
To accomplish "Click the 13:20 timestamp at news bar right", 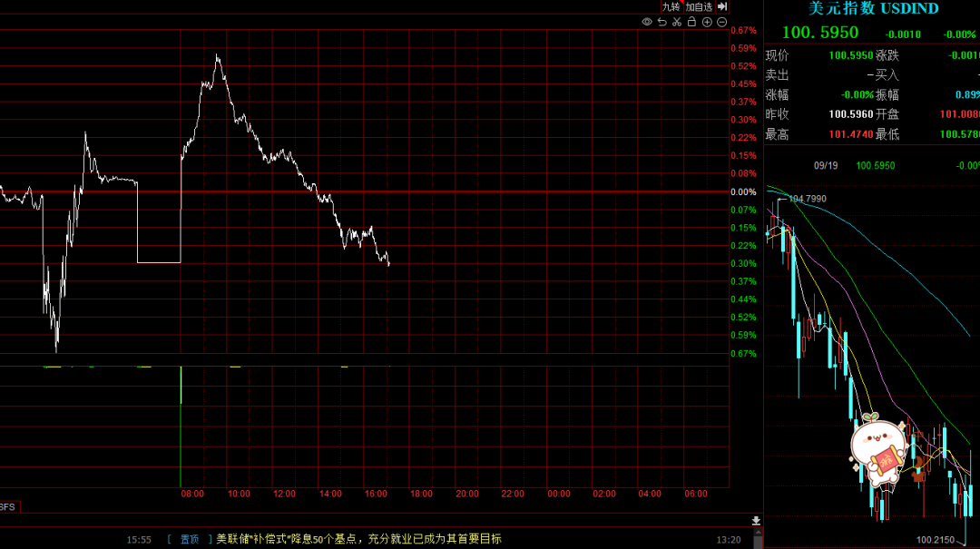I will coord(728,540).
